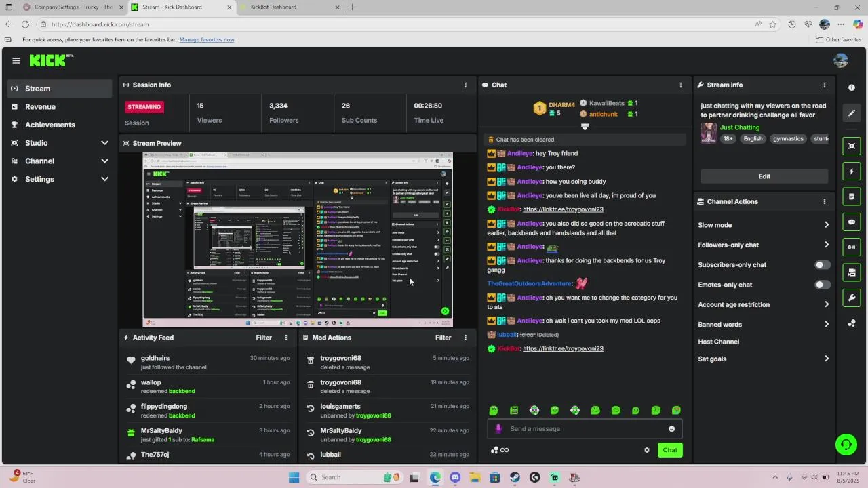This screenshot has width=868, height=488.
Task: Open a new browser tab
Action: (x=353, y=7)
